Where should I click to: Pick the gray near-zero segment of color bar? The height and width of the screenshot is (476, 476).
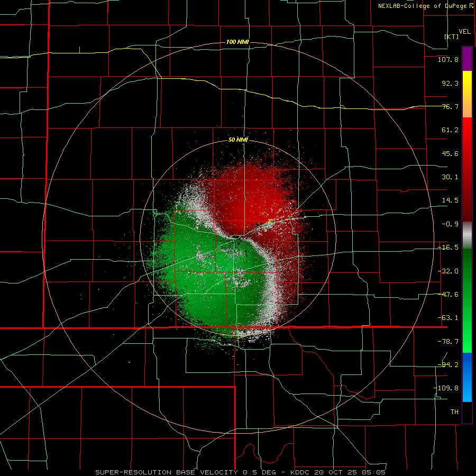(x=467, y=235)
